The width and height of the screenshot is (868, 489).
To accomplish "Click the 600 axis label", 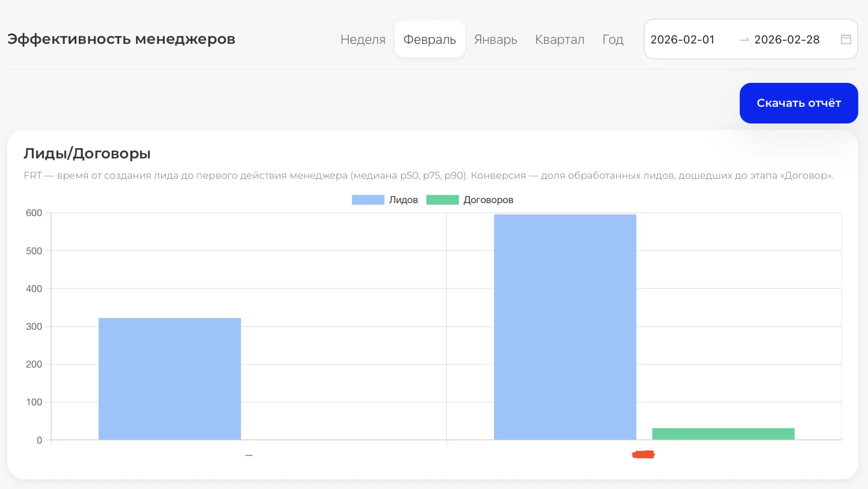I will tap(34, 213).
